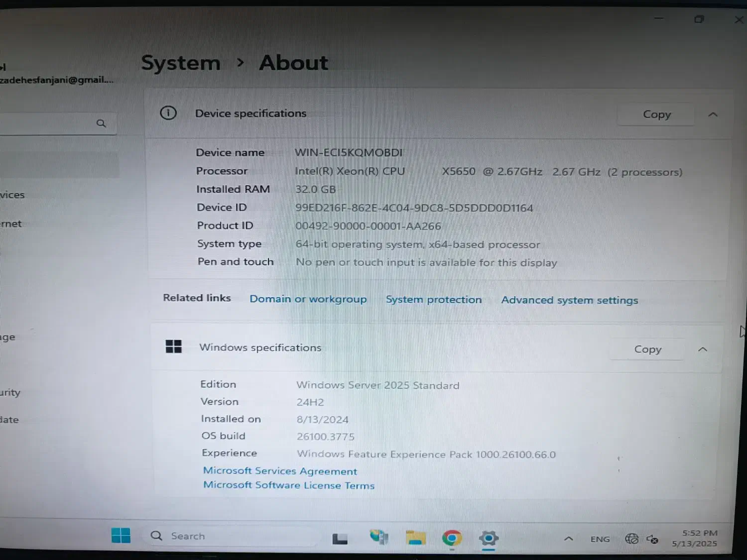Screen dimensions: 747x560
Task: Click the version value 24H2
Action: (310, 402)
